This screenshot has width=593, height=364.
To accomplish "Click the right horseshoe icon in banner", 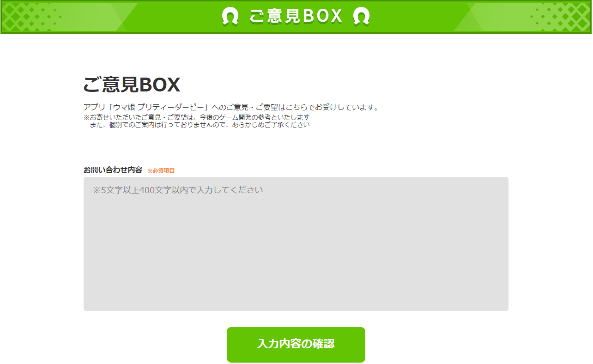I will (361, 17).
